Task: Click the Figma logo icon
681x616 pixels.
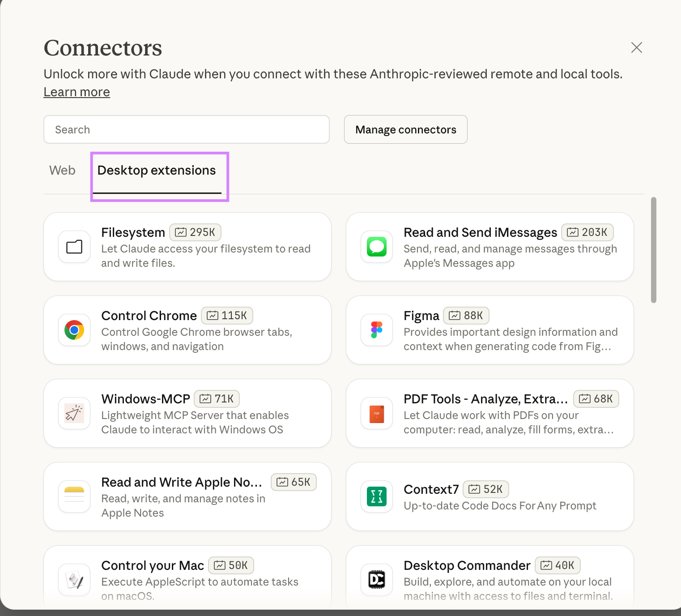Action: [x=377, y=330]
